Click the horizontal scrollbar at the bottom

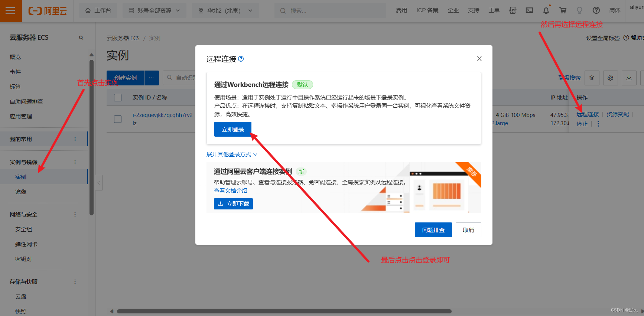pyautogui.click(x=284, y=311)
